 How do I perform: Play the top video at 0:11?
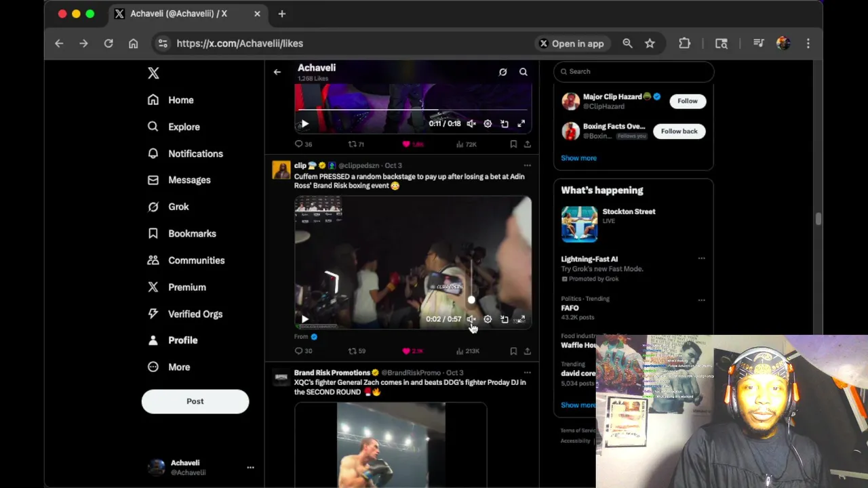pos(304,124)
